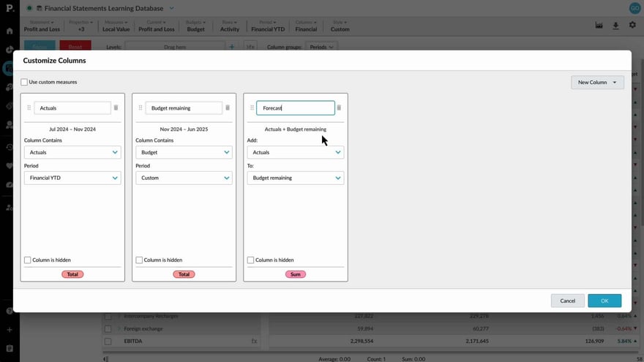
Task: Click the user avatar in top right
Action: [635, 8]
